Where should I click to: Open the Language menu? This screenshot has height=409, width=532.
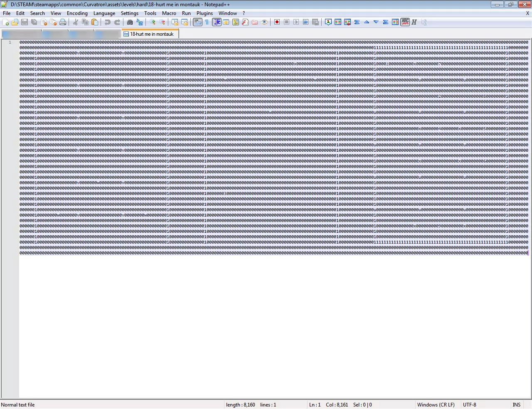pyautogui.click(x=104, y=13)
